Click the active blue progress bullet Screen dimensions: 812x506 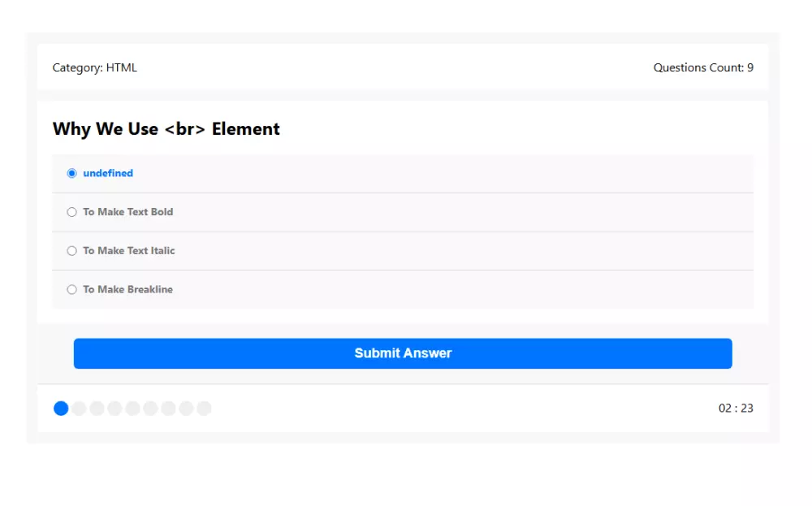pos(61,409)
